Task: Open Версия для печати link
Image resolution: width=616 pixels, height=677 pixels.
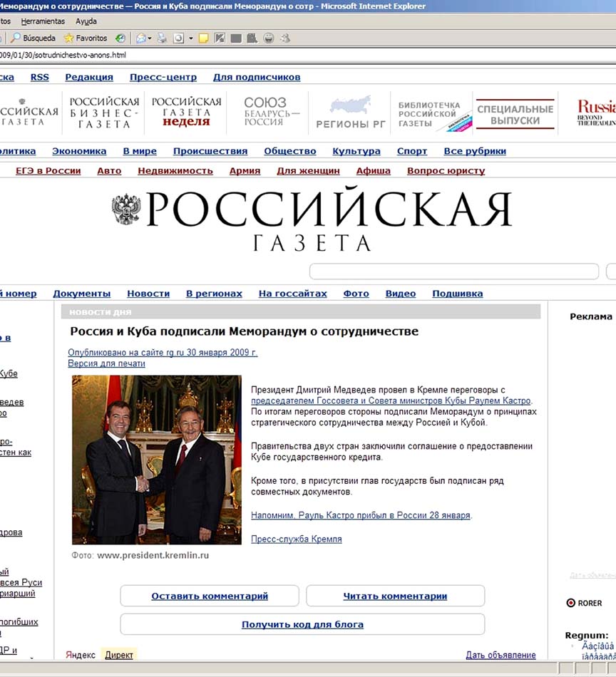Action: pyautogui.click(x=106, y=363)
